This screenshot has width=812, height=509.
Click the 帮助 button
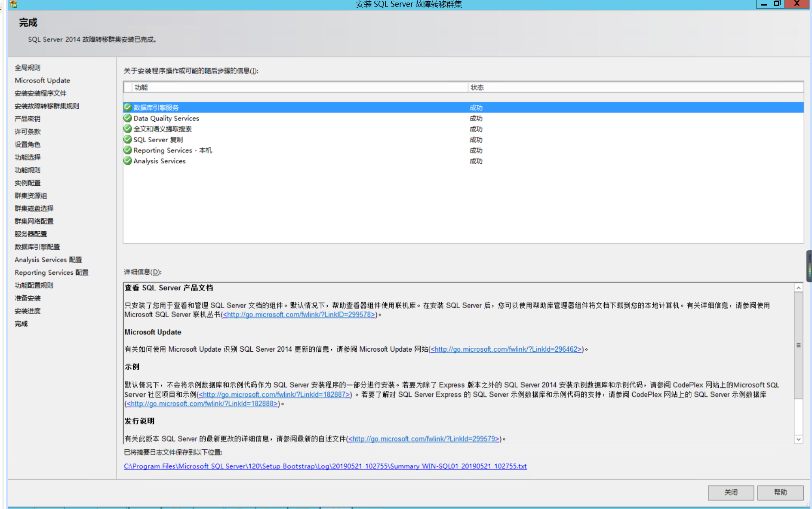tap(780, 492)
